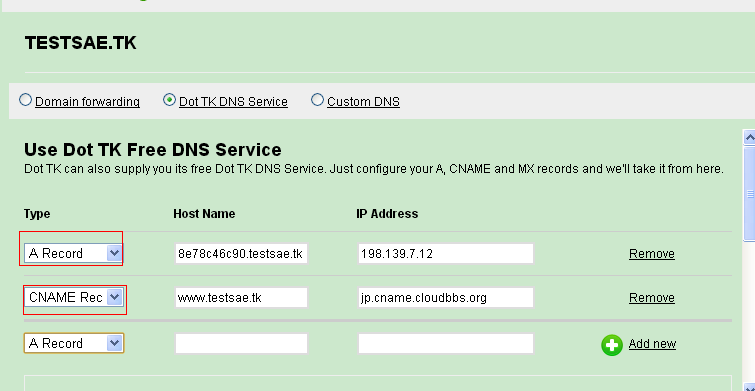Edit the jp.cname.cloudbbs.org address field
Screen dimensions: 755x391
click(x=445, y=298)
